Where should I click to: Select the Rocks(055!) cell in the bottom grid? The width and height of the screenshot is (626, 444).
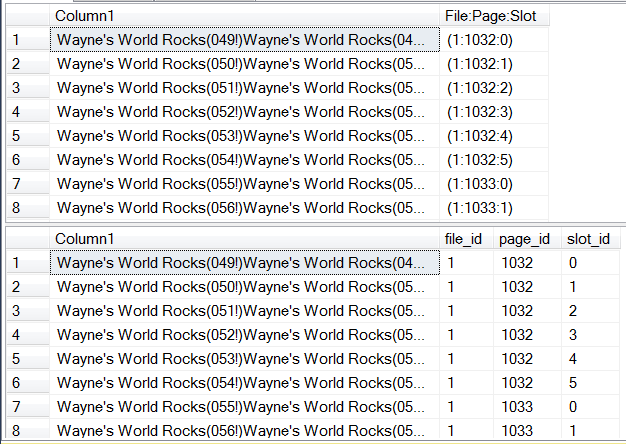[244, 406]
